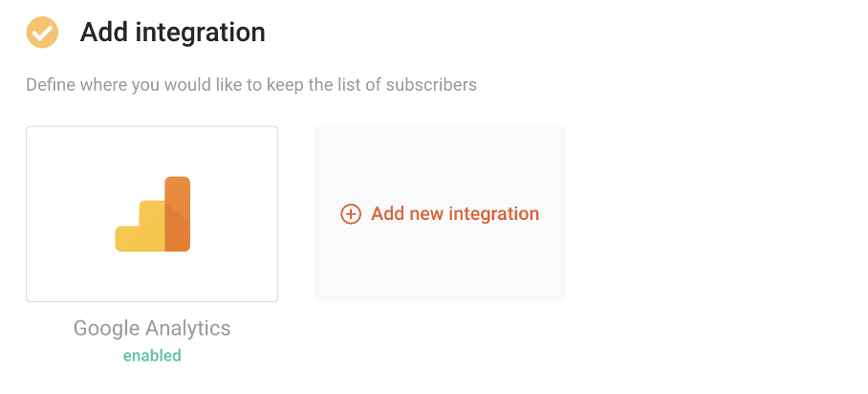Click the subscribers list description text
Screen dimensions: 868x394
click(x=251, y=85)
